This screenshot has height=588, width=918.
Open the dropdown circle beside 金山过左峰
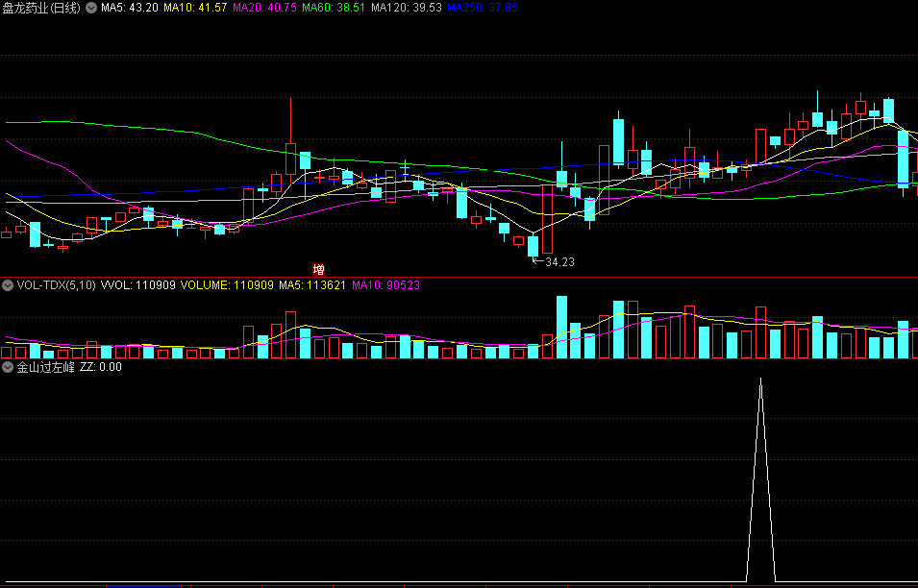tap(8, 367)
